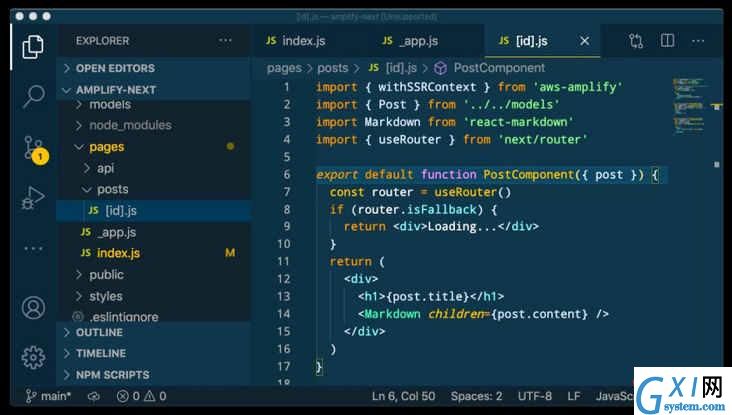732x415 pixels.
Task: Click the JS file icon of _app.js in explorer
Action: point(86,232)
